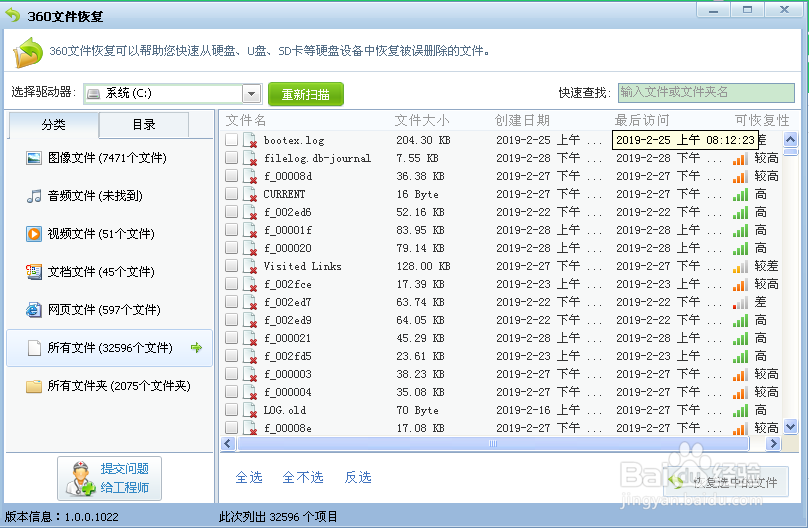Select 图像文件 (7471个文件) category
Viewport: 809px width, 528px height.
109,158
